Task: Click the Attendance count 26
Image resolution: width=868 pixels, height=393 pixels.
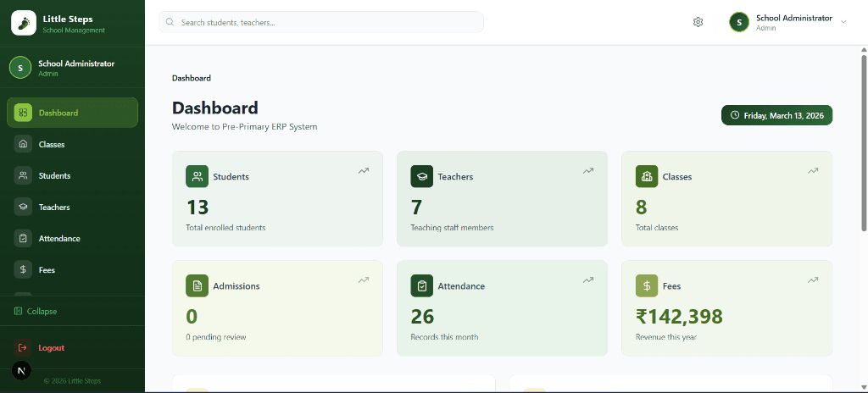Action: click(x=422, y=316)
